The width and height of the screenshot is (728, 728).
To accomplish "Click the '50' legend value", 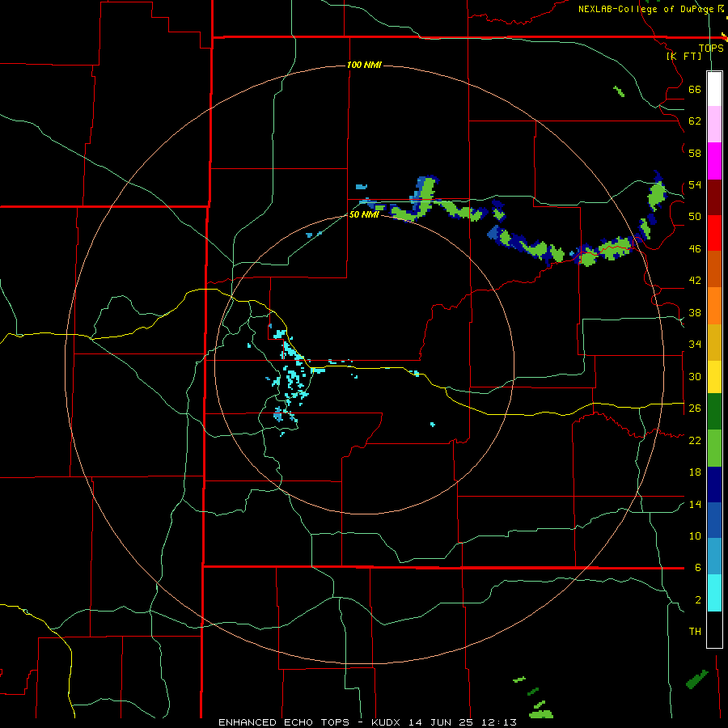I will (x=695, y=216).
